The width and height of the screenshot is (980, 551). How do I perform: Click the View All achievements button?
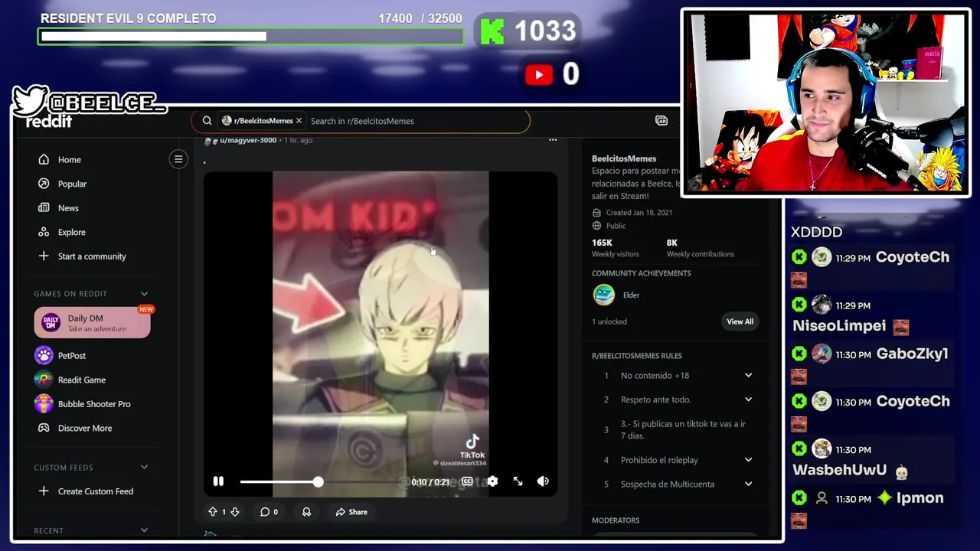(740, 321)
